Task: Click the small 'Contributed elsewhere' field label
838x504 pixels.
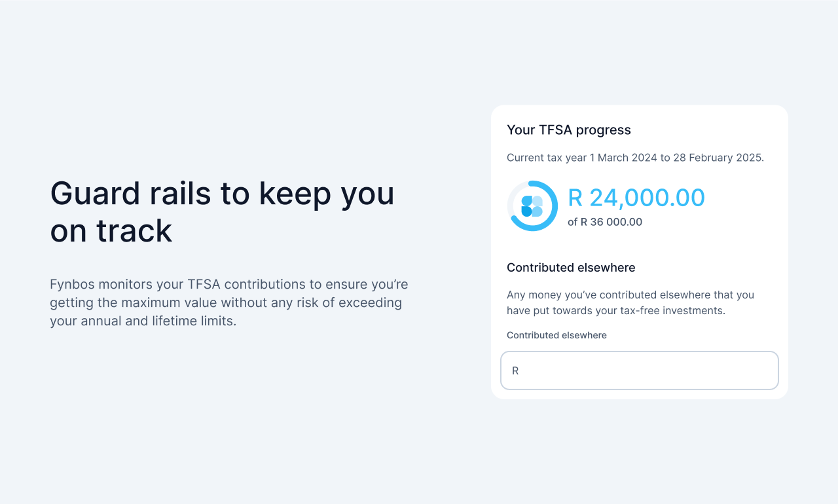Action: click(556, 335)
